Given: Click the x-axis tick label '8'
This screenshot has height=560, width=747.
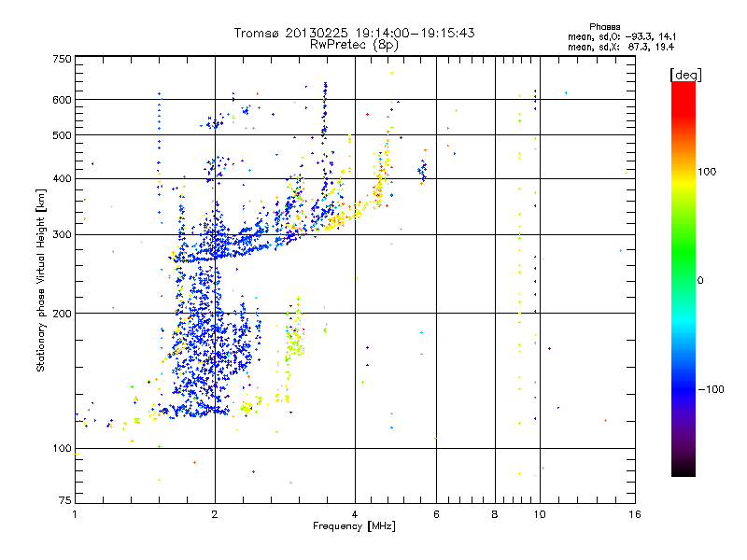Looking at the screenshot, I should point(495,514).
